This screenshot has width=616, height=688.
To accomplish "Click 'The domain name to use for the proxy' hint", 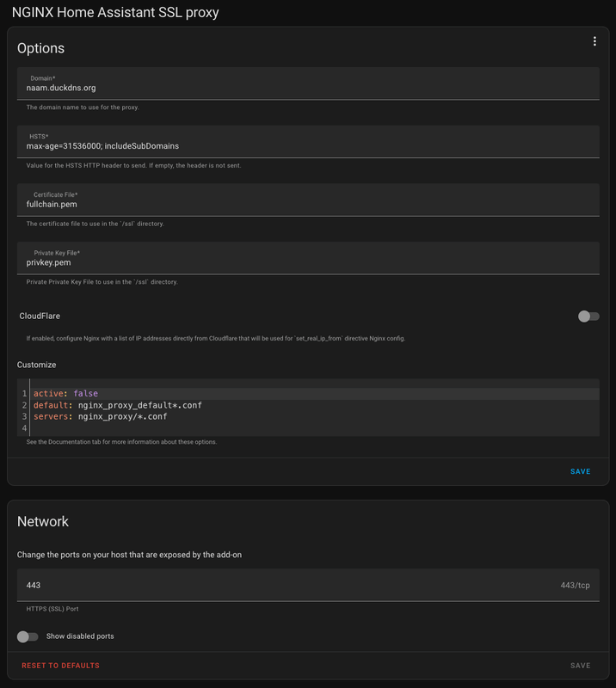I will point(83,107).
